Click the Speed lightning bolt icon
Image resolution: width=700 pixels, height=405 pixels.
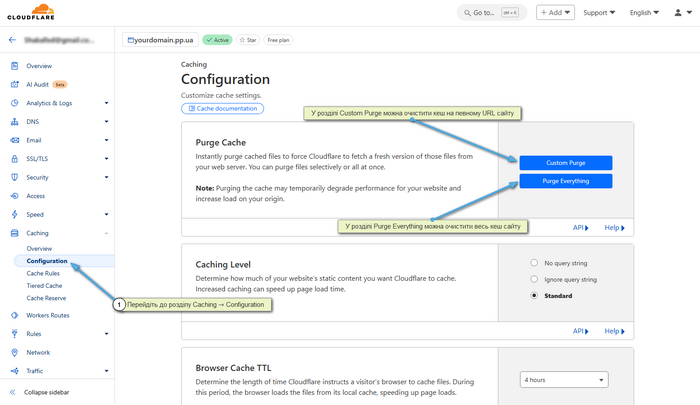coord(14,214)
